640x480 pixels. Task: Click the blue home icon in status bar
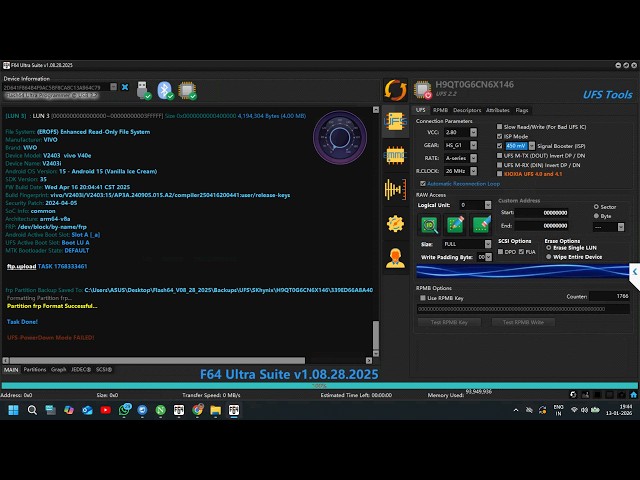[633, 395]
